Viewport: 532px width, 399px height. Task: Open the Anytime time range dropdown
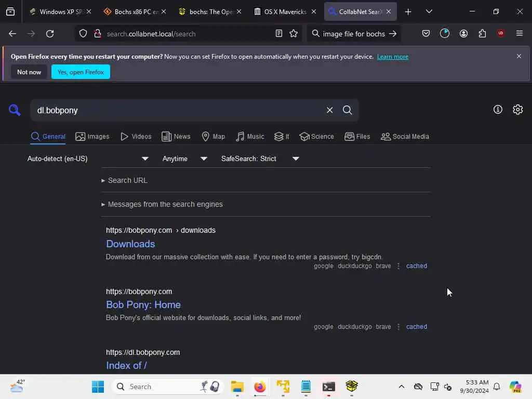click(x=184, y=158)
